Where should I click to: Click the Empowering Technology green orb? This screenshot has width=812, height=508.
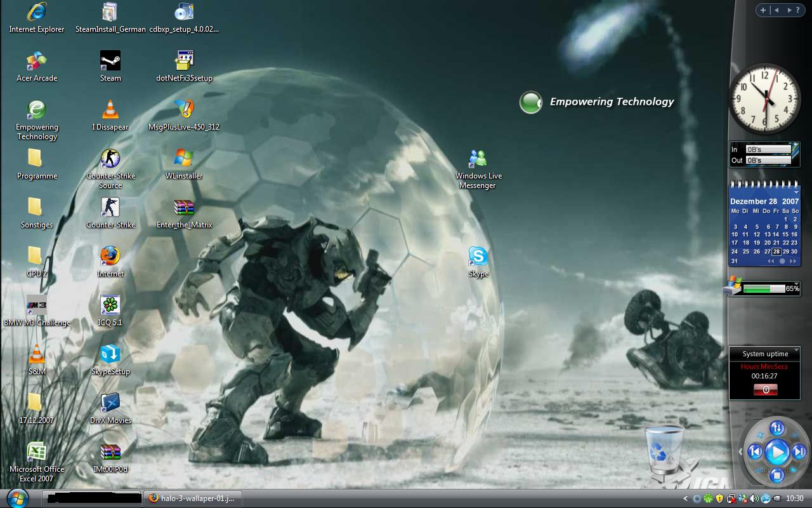[x=531, y=102]
